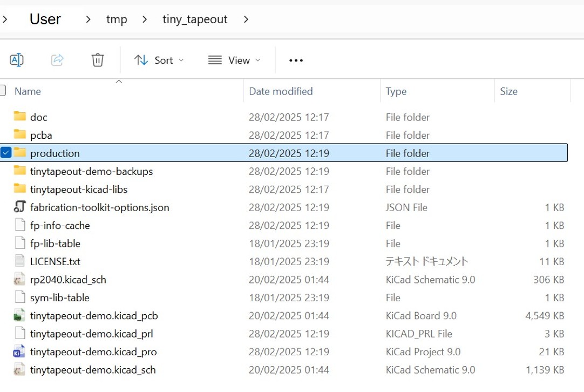Toggle the select-all checkbox beside Name

point(3,91)
